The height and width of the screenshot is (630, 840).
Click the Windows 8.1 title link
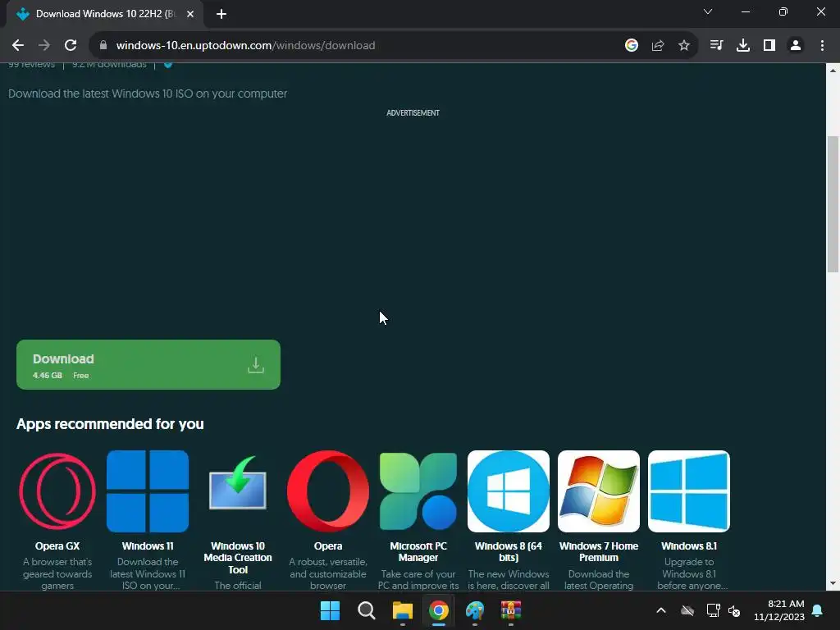pos(689,546)
